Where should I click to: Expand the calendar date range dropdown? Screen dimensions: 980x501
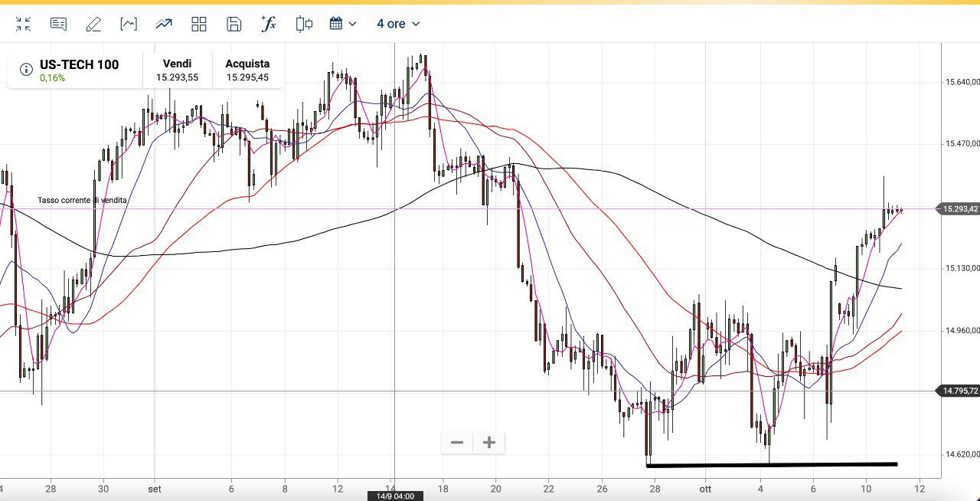click(337, 24)
